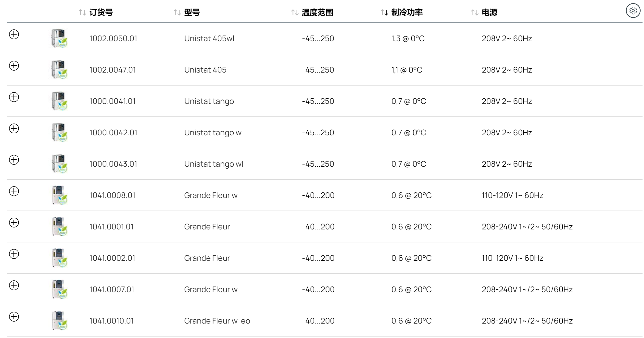Click power supply in row 1041.0010.01
644x338 pixels.
527,321
